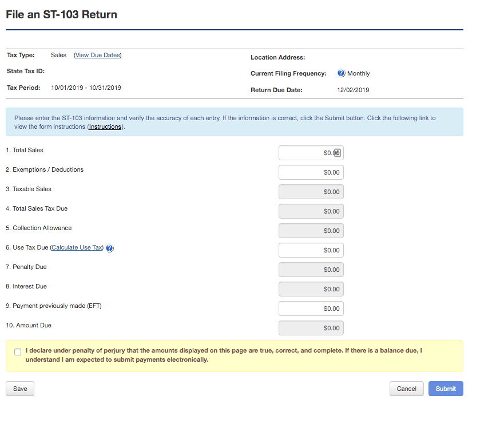Check the perjury declaration checkbox

18,352
